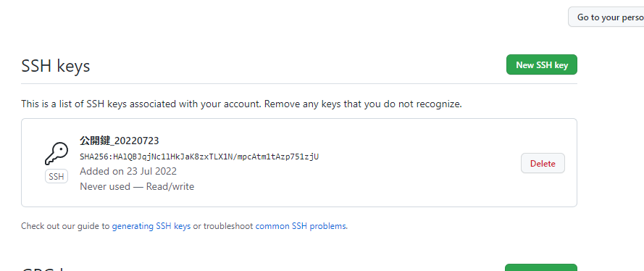This screenshot has width=644, height=271.
Task: Click the SSH badge under the key icon
Action: [57, 177]
